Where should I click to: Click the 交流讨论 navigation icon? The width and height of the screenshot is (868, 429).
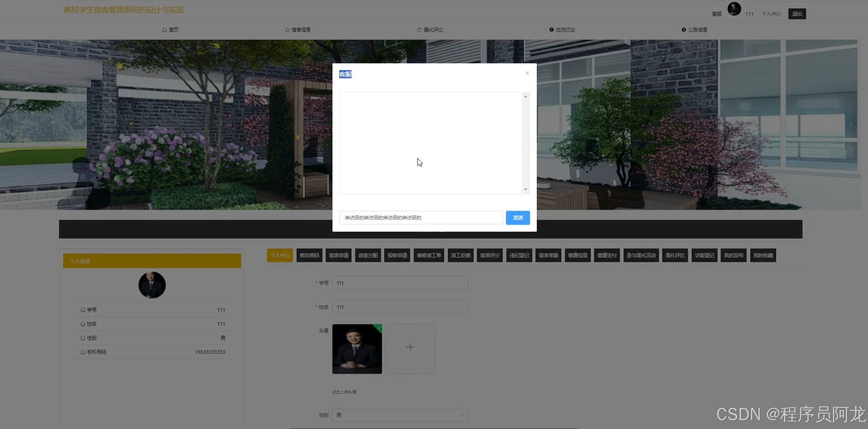pos(551,30)
